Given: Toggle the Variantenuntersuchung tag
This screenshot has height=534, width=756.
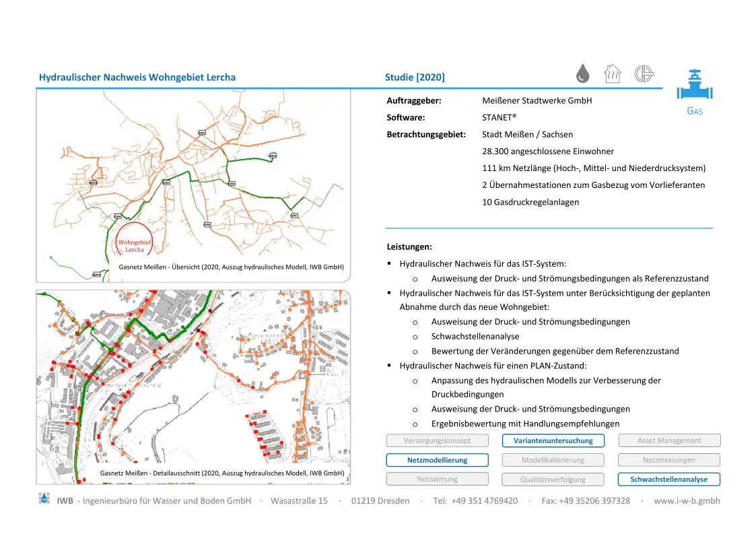Looking at the screenshot, I should pyautogui.click(x=553, y=440).
